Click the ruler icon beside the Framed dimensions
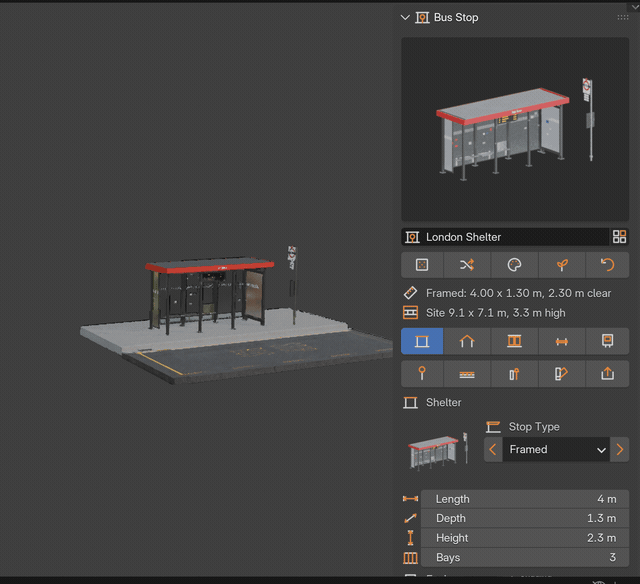 click(410, 293)
